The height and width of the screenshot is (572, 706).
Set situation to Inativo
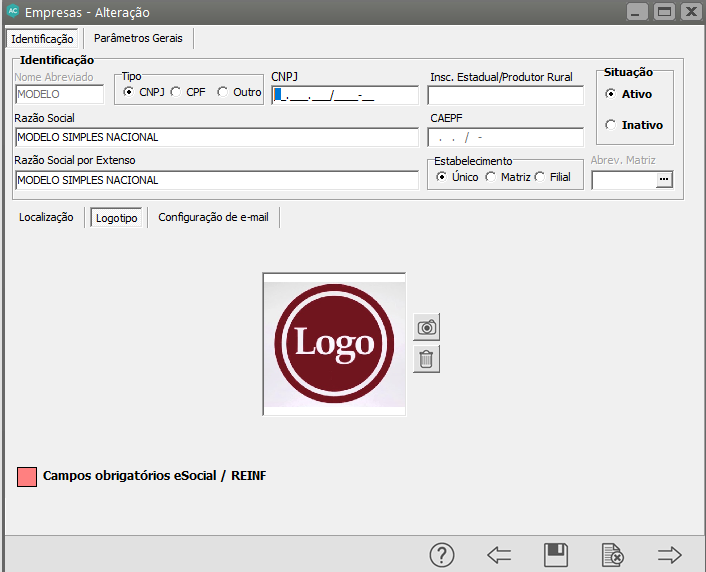pyautogui.click(x=611, y=125)
